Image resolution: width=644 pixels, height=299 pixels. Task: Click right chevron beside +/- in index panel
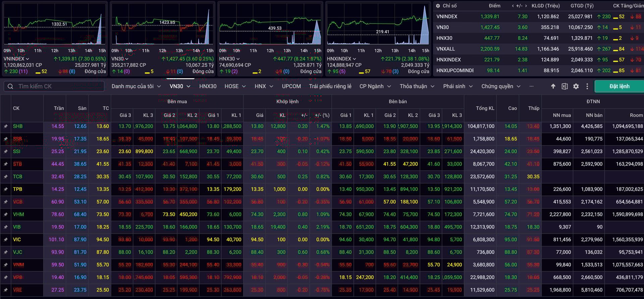(526, 6)
